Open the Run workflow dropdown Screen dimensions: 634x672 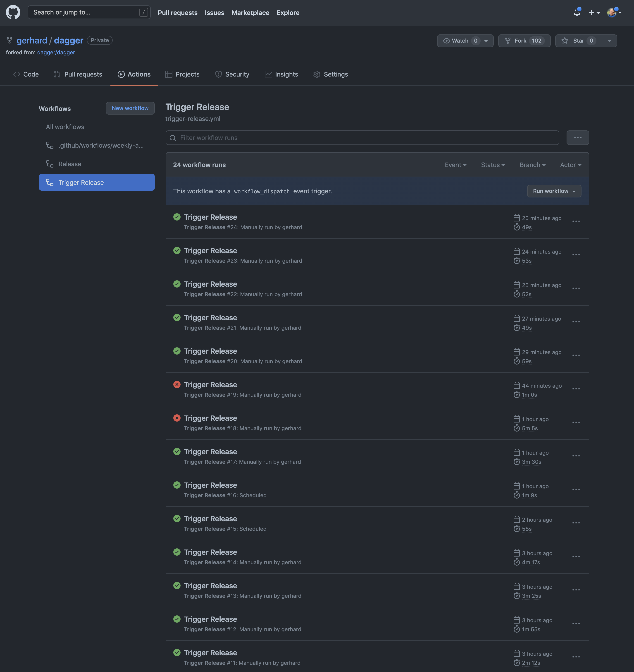[554, 191]
